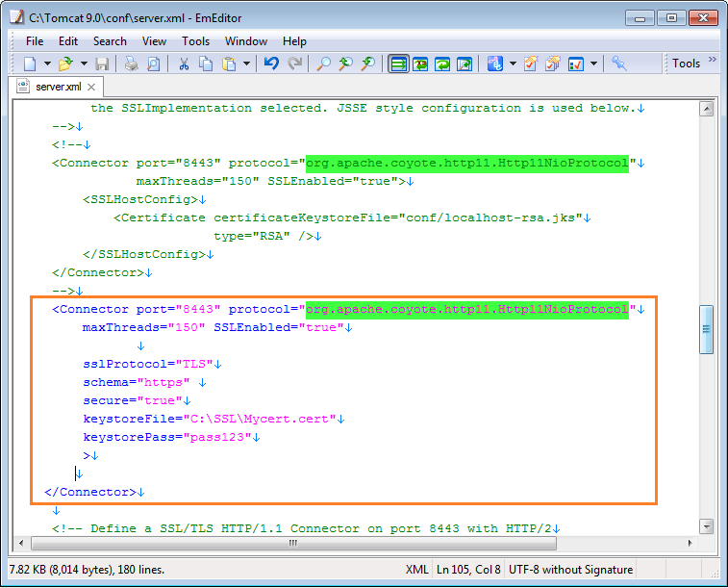The image size is (728, 588).
Task: Expand the Tools toolbar overflow chevron
Action: click(713, 59)
